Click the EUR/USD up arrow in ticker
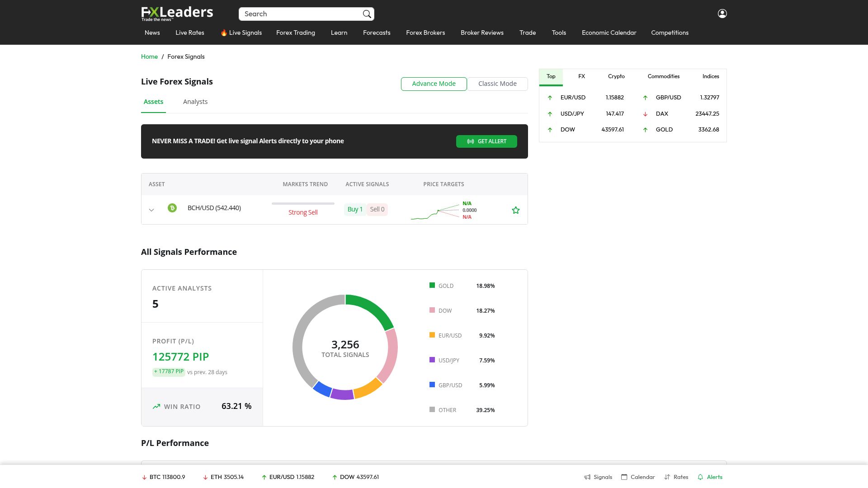This screenshot has height=488, width=868. tap(264, 477)
